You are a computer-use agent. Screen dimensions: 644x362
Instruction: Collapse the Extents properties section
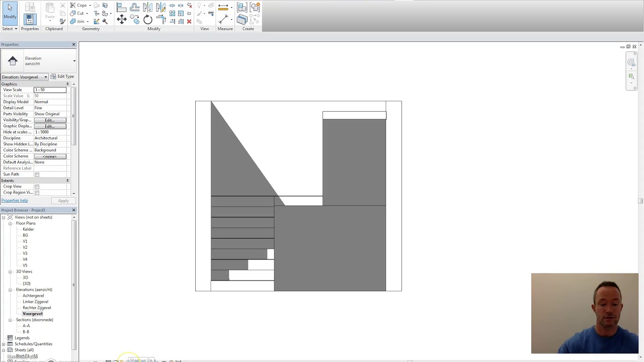tap(67, 180)
